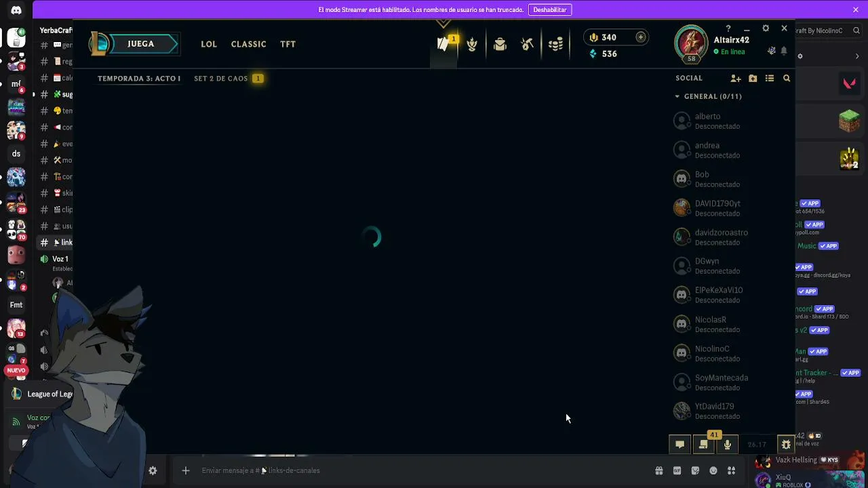Select friend NicolinoC in the list
868x488 pixels.
tap(731, 353)
